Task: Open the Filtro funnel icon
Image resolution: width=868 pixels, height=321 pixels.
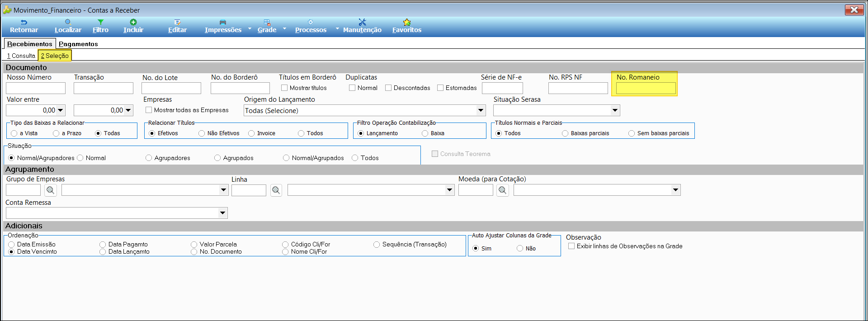Action: coord(100,22)
